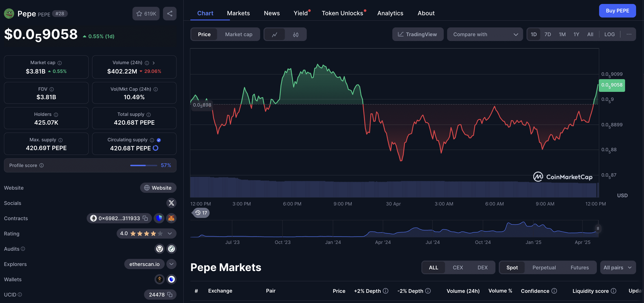Click Max. supply info icon
Viewport: 644px width, 303px height.
60,140
